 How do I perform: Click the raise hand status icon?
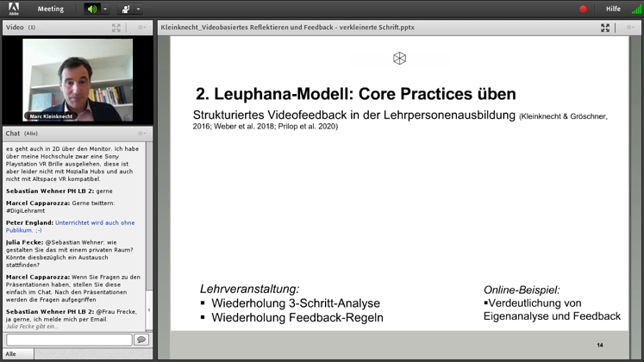tap(125, 9)
